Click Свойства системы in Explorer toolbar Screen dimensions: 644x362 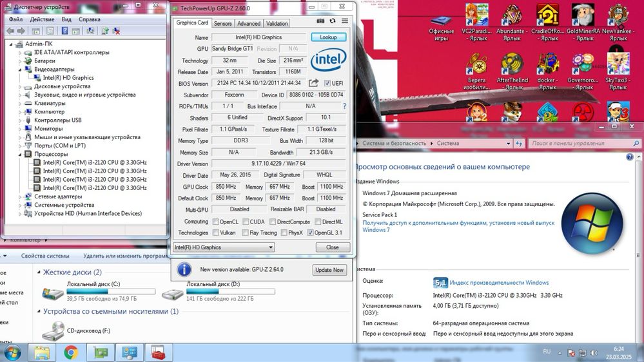pyautogui.click(x=45, y=256)
